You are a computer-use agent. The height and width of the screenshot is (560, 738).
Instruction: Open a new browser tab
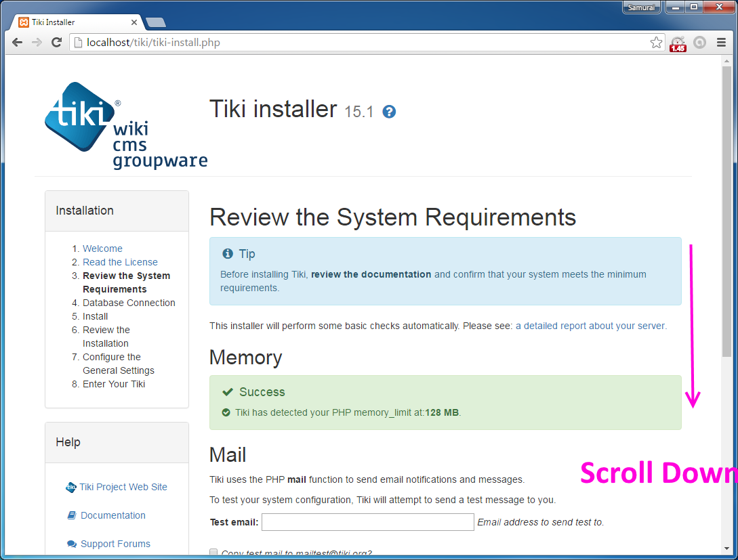[x=156, y=22]
